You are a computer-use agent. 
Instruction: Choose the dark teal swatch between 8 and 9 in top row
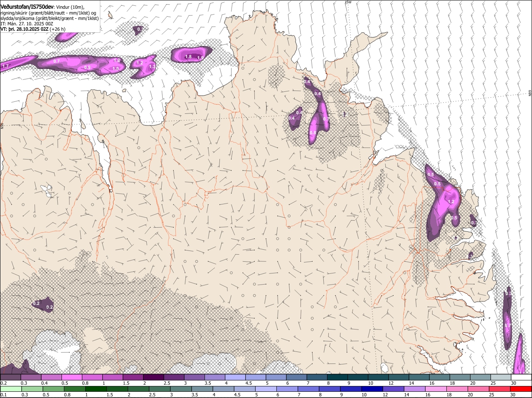tap(337, 377)
